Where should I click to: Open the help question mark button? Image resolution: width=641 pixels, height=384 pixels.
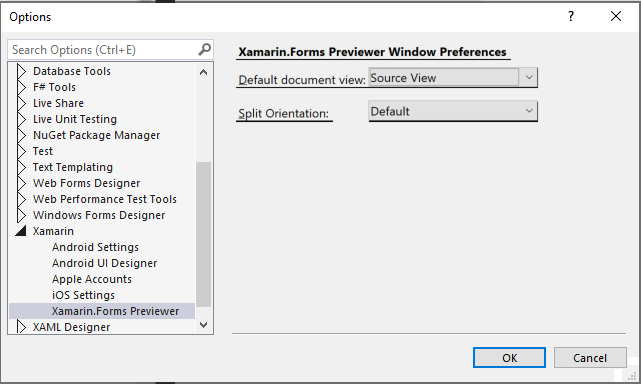pos(571,16)
